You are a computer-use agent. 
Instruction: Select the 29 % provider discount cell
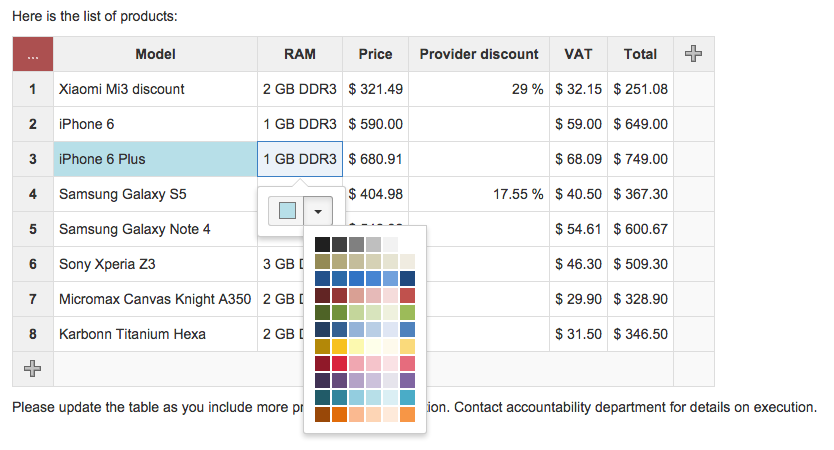[479, 89]
